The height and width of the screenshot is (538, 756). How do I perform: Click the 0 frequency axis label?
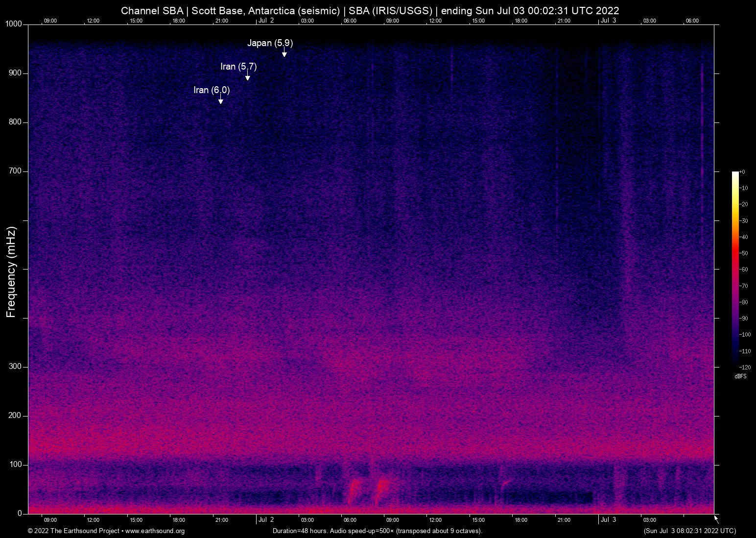(x=20, y=514)
